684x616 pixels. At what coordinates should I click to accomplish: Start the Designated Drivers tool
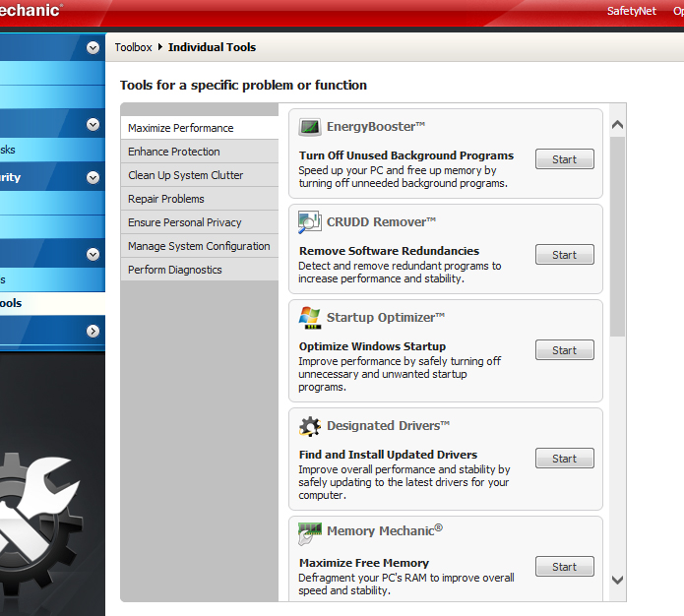pos(565,459)
